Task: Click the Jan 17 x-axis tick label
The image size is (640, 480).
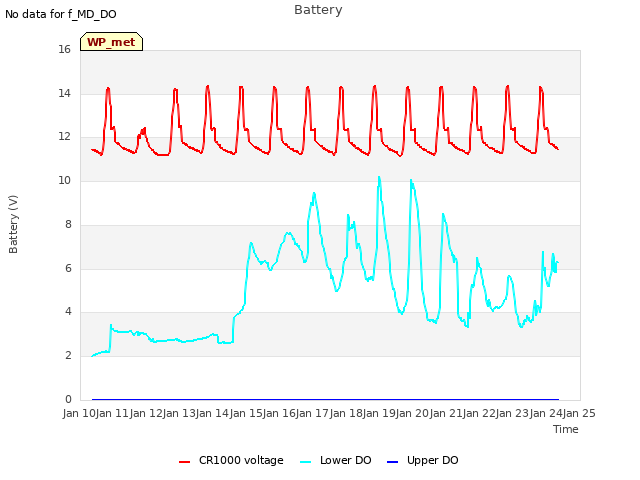Action: pos(313,413)
